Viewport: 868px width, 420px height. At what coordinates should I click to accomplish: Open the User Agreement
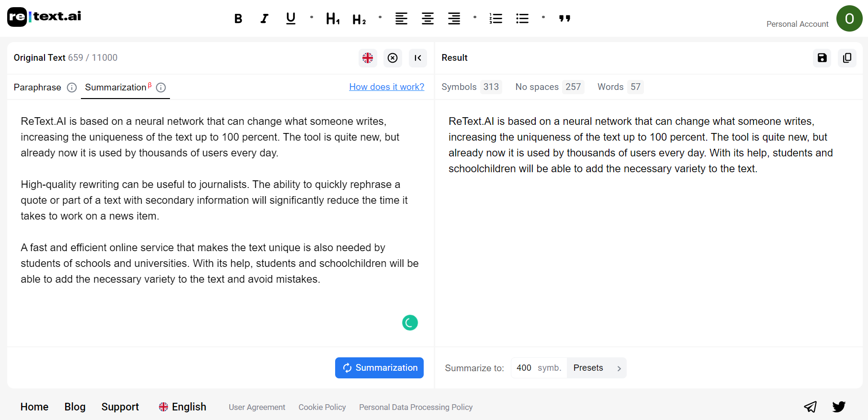point(257,407)
